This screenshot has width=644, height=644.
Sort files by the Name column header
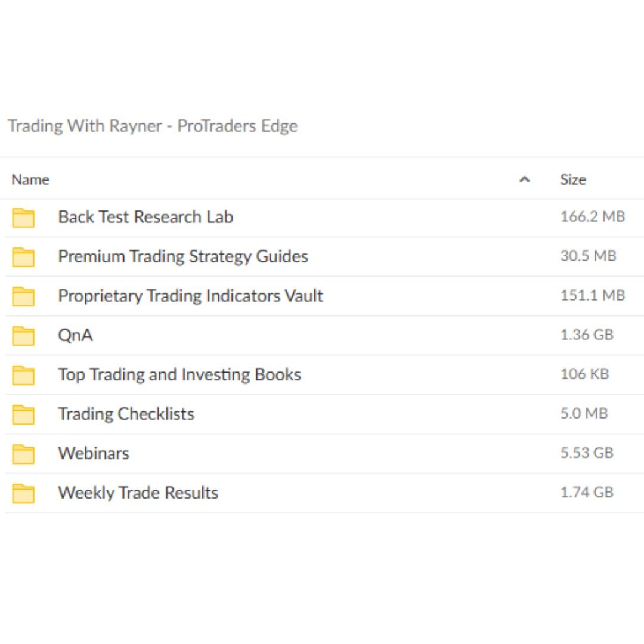pos(30,179)
